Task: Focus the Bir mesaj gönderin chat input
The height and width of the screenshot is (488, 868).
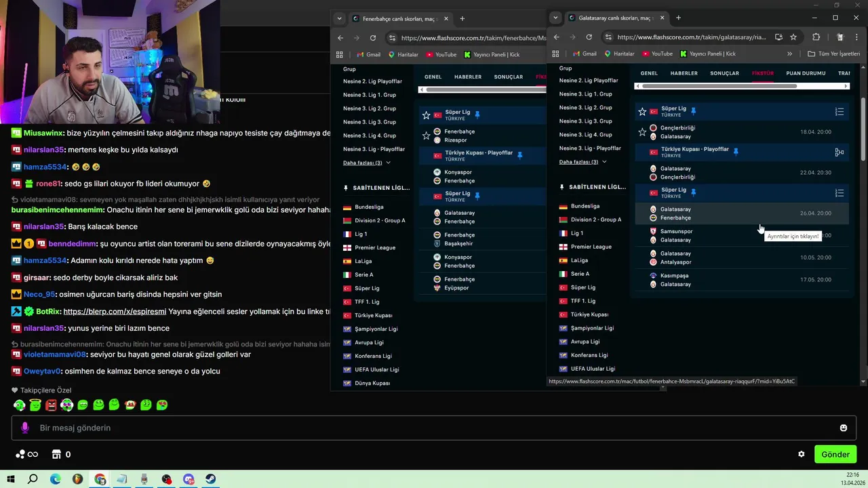Action: click(x=434, y=428)
